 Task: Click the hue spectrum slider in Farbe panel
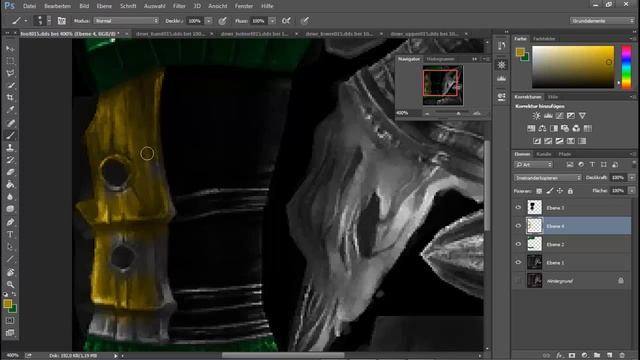point(626,67)
